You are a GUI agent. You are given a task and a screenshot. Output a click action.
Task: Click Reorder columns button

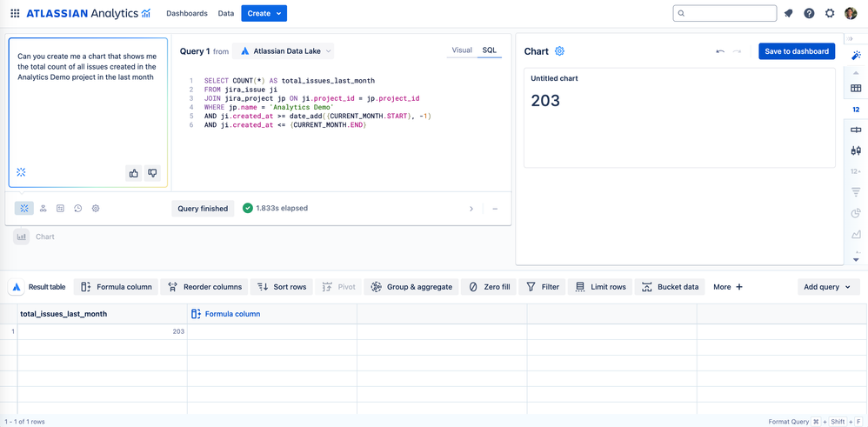tap(204, 287)
